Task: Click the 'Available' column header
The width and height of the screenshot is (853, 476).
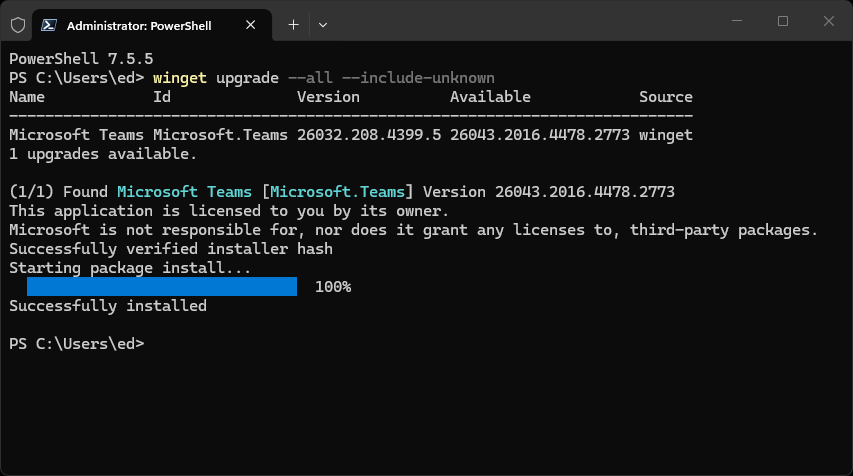Action: click(490, 97)
